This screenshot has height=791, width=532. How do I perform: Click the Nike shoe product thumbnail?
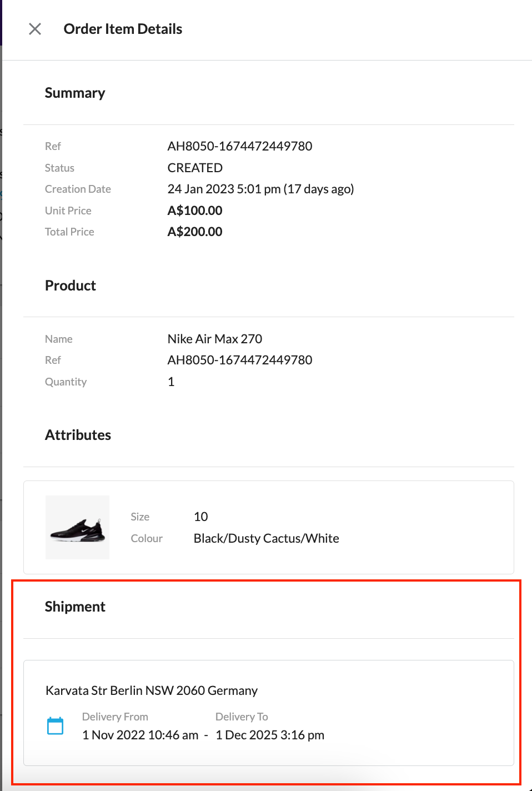tap(77, 527)
